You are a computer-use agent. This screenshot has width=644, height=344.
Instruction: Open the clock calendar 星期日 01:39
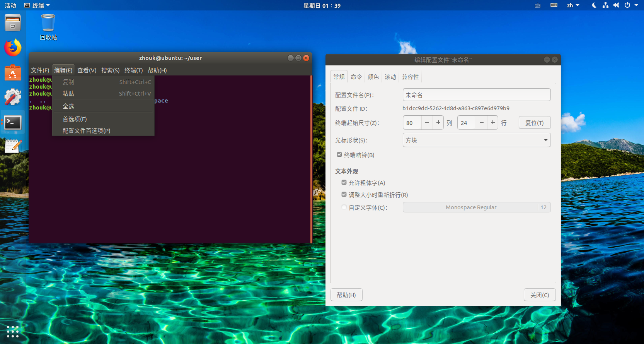[322, 5]
